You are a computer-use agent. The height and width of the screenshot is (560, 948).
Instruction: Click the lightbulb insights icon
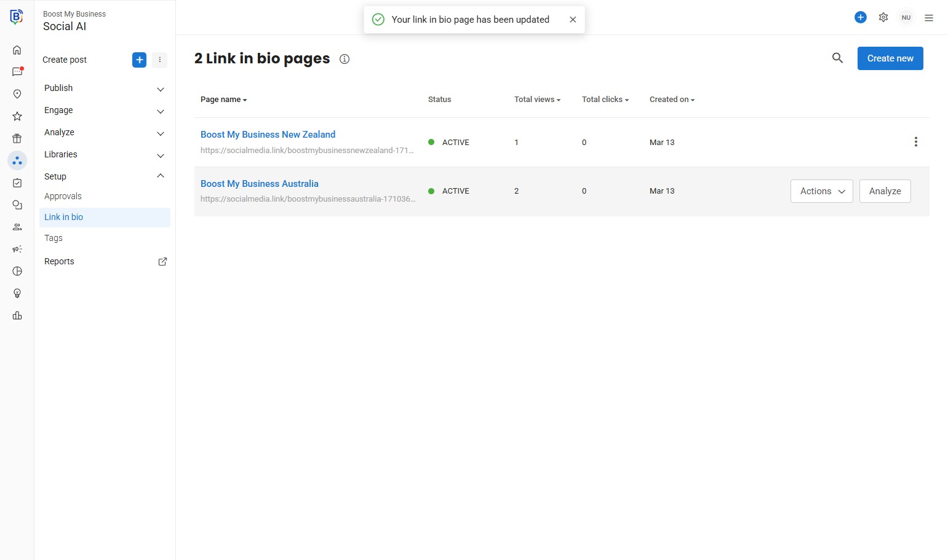pos(17,293)
